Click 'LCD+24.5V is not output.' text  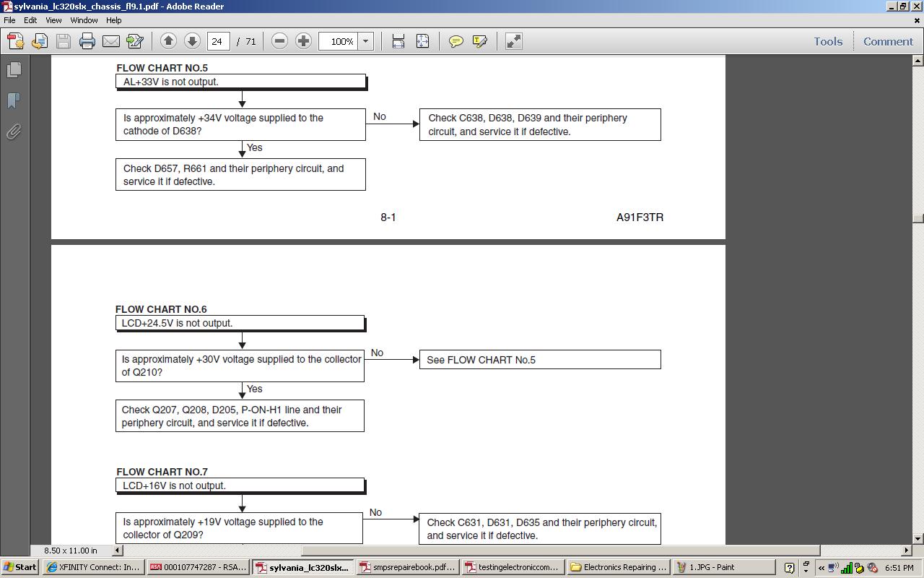(x=177, y=323)
